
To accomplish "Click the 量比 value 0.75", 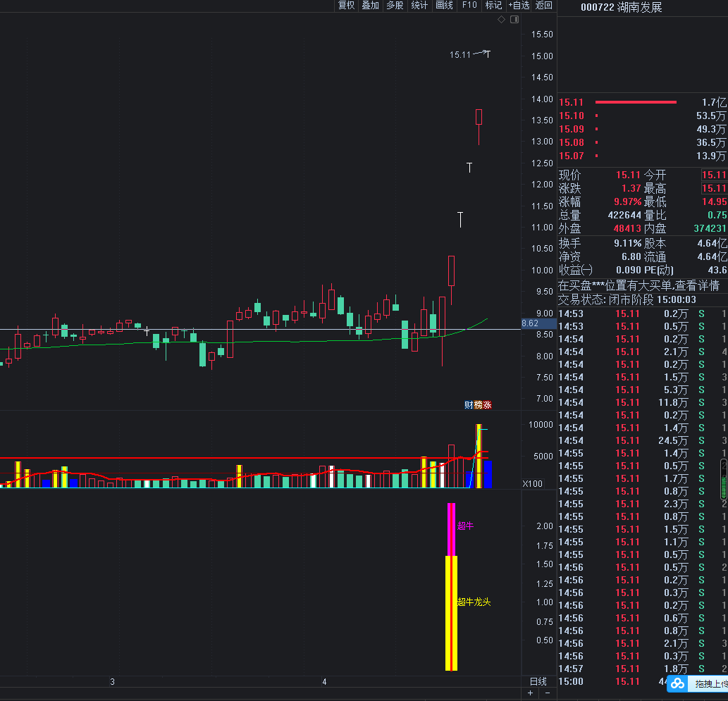I will [717, 216].
